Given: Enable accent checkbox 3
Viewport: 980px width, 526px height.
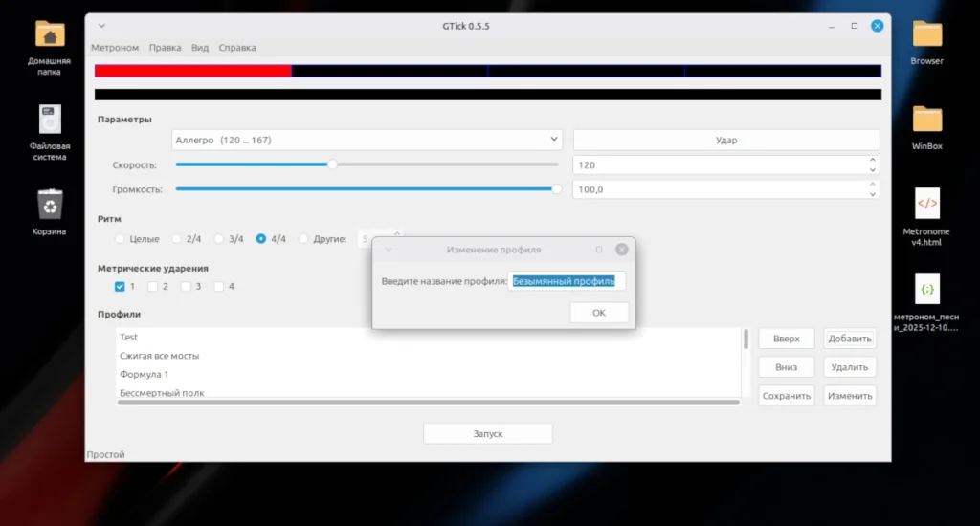Looking at the screenshot, I should pyautogui.click(x=186, y=286).
